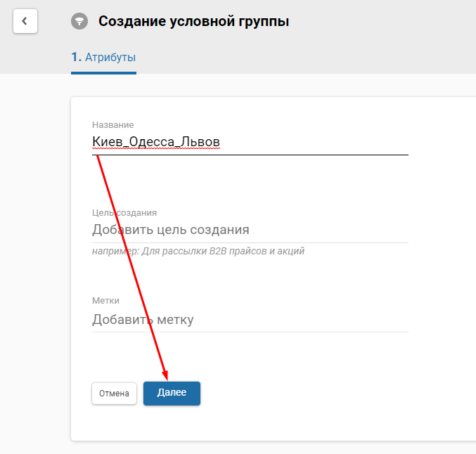Screen dimensions: 476x454
Task: Click the conditional group filter icon
Action: pos(79,21)
